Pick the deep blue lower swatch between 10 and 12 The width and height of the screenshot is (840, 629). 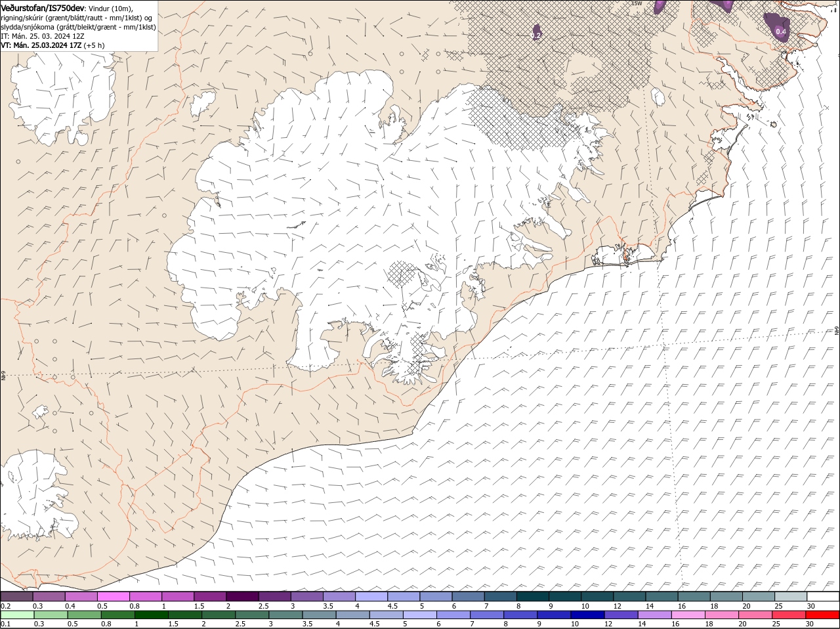pyautogui.click(x=587, y=615)
